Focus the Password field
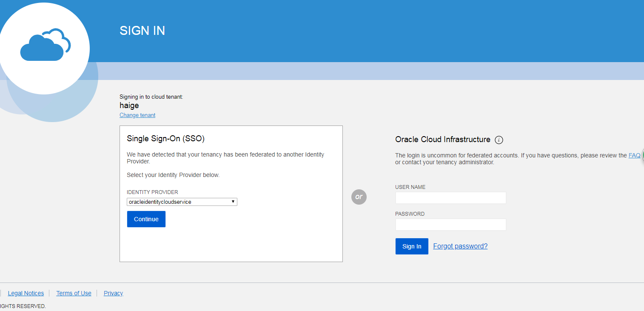644x311 pixels. pos(451,225)
